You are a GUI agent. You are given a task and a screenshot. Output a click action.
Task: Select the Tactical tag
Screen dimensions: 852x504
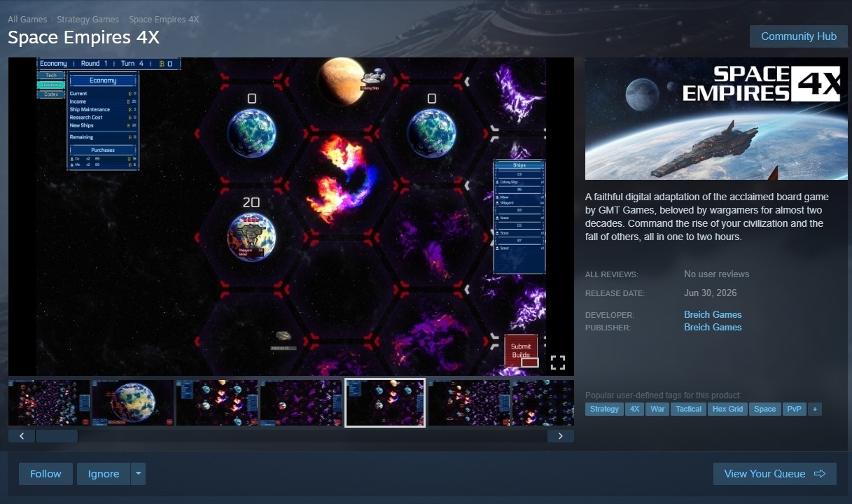point(688,409)
